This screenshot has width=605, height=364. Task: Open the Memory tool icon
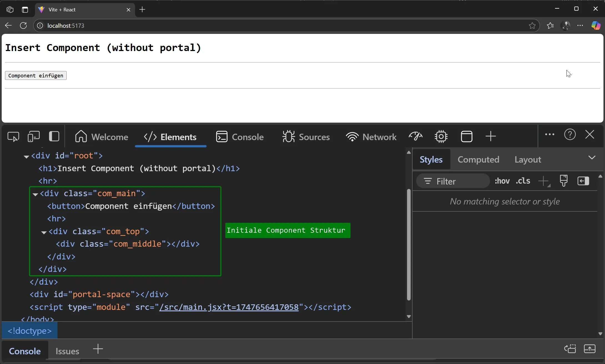point(441,136)
